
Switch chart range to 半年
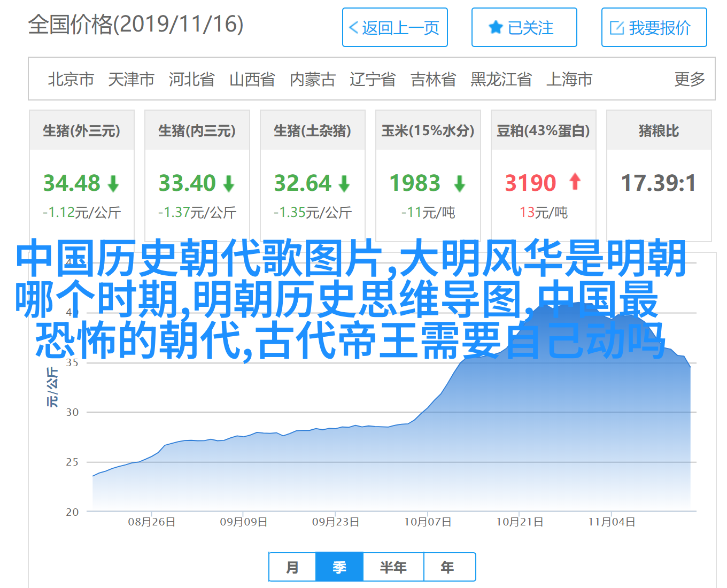(x=393, y=567)
